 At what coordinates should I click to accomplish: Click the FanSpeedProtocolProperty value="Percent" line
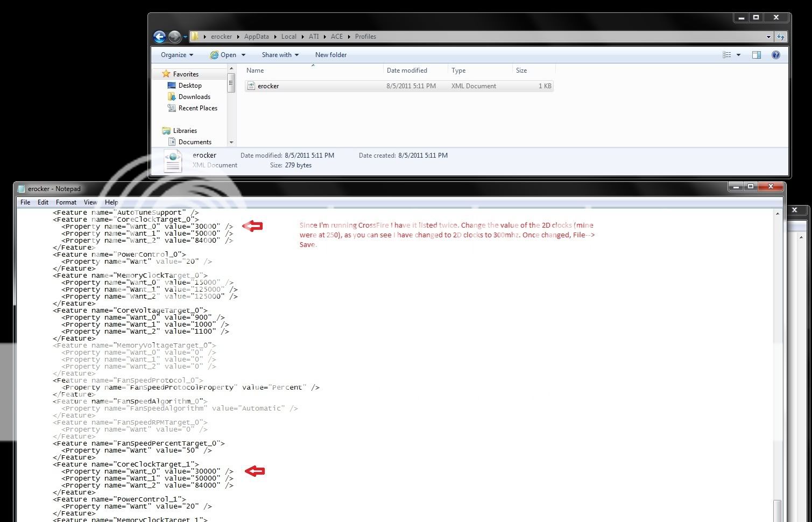pos(190,387)
